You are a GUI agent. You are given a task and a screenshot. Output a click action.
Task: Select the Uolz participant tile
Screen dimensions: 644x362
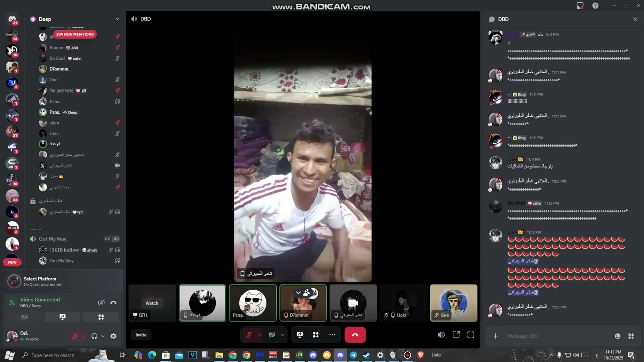coord(404,303)
